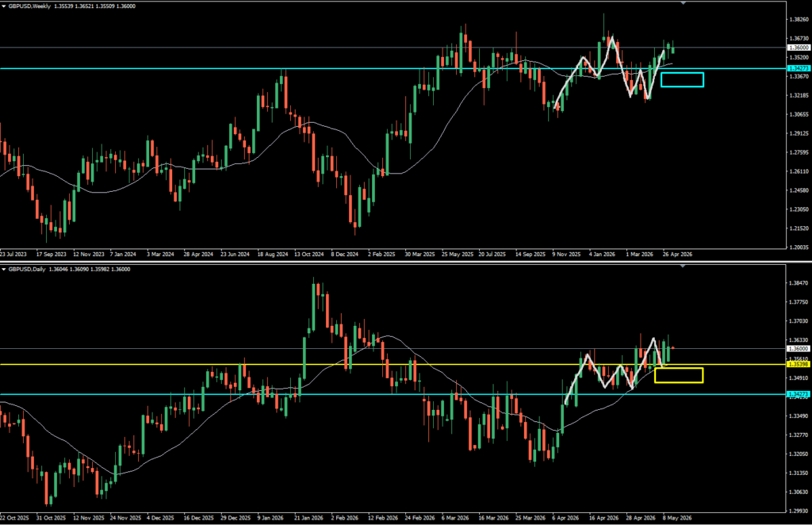Open the GBPUSD,Daily chart dropdown arrow
This screenshot has height=525, width=812.
tap(4, 269)
